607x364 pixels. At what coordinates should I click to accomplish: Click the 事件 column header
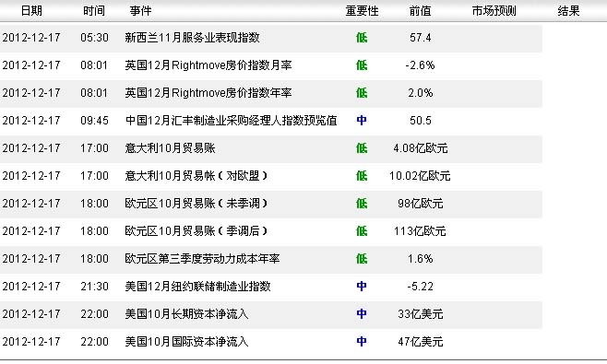pyautogui.click(x=140, y=10)
